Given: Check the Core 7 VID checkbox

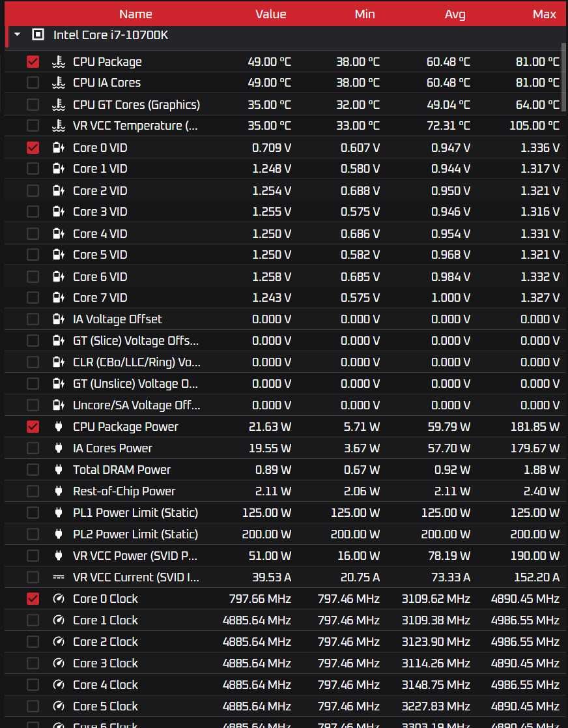Looking at the screenshot, I should [33, 298].
